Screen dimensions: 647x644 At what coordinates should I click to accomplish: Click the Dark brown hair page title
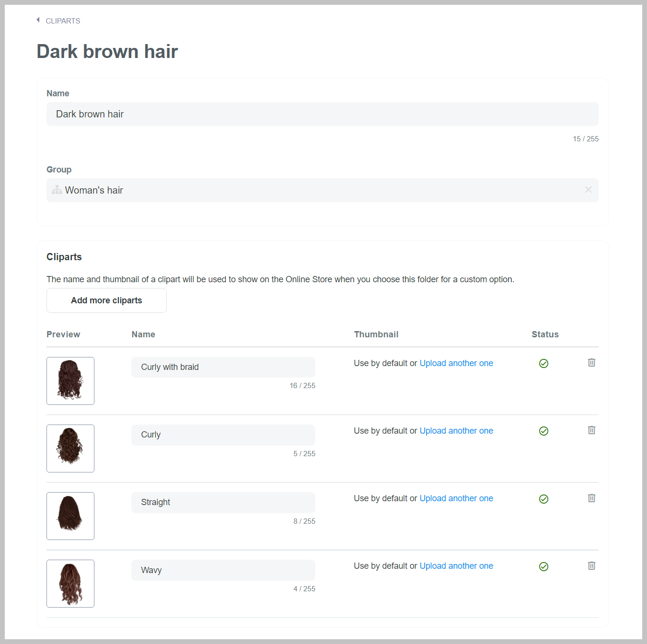[107, 51]
